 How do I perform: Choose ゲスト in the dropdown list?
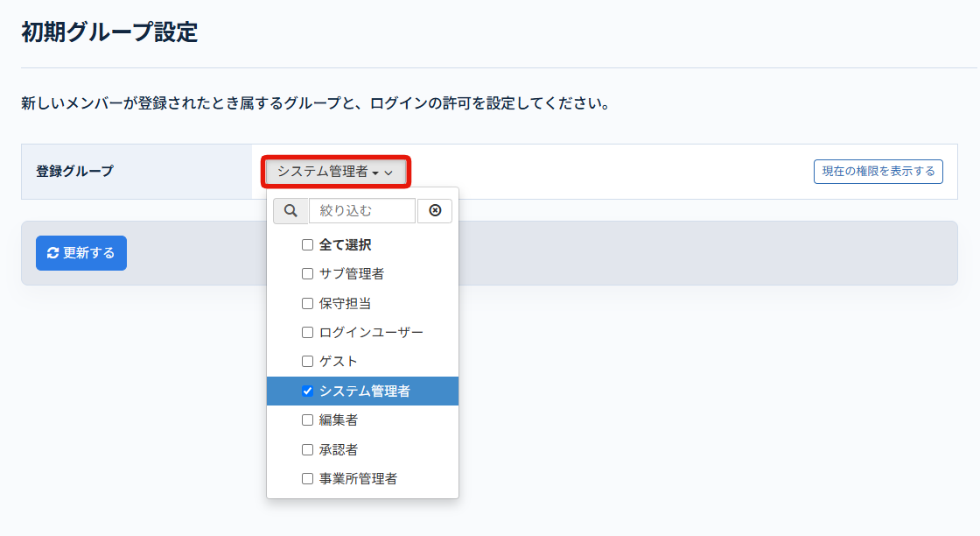point(338,362)
